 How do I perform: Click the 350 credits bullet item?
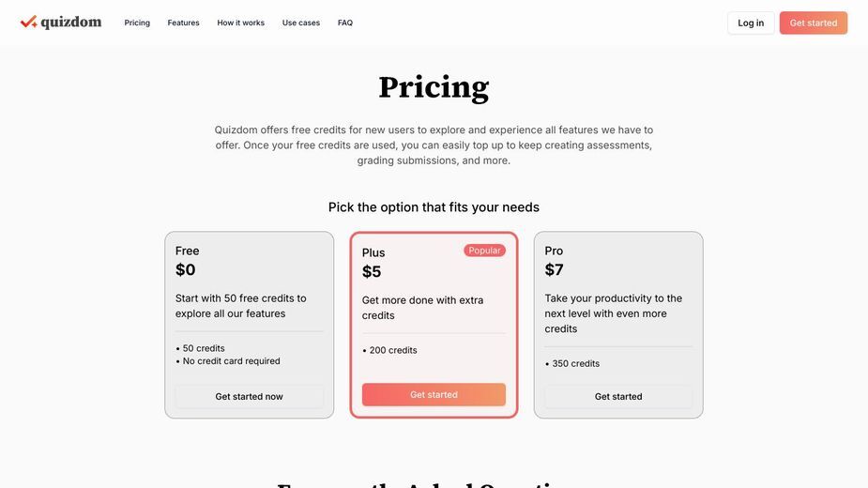572,363
